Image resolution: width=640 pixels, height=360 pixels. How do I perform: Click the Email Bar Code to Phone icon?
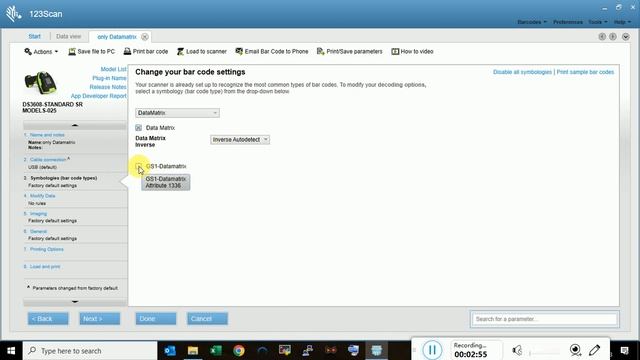(x=239, y=51)
